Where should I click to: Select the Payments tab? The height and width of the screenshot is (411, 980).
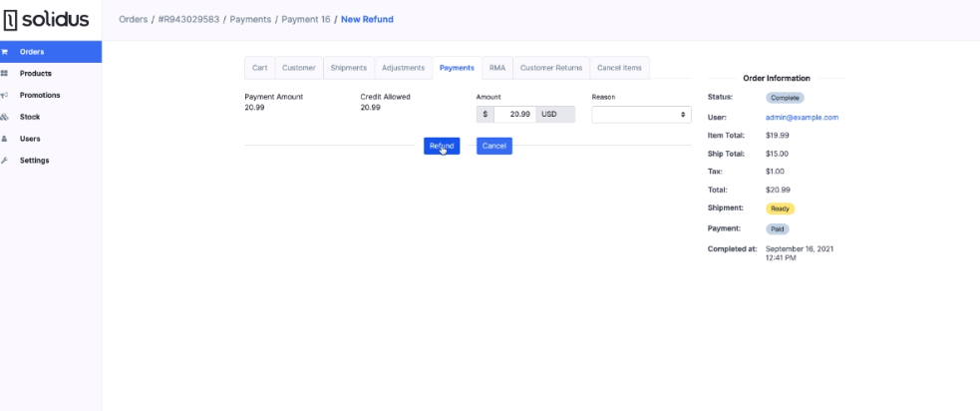coord(457,68)
